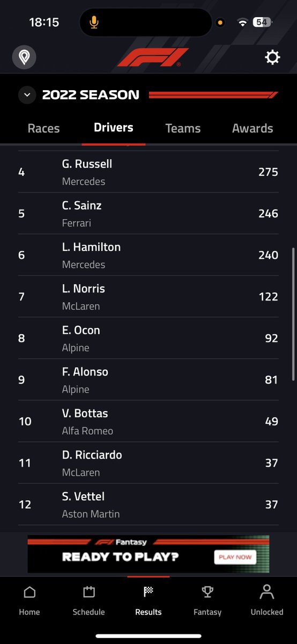Expand the 2022 Season chevron dropdown
Viewport: 297px width, 644px height.
(27, 96)
